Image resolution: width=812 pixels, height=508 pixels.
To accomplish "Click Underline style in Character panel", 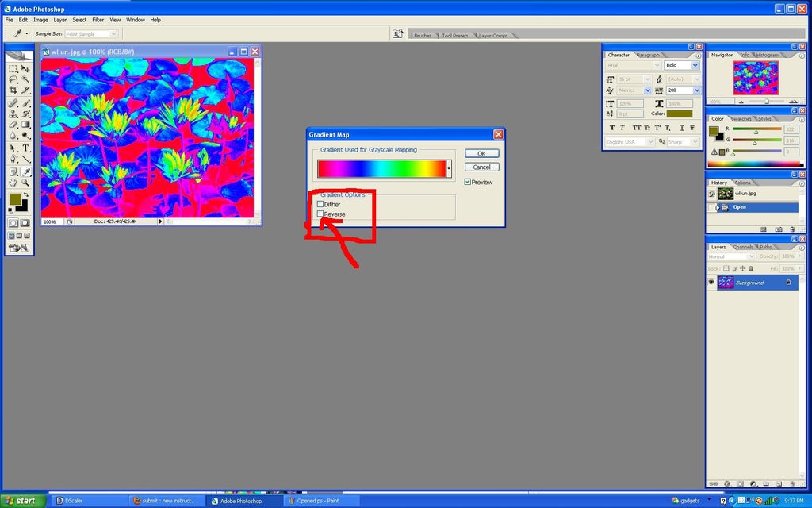I will (x=681, y=128).
